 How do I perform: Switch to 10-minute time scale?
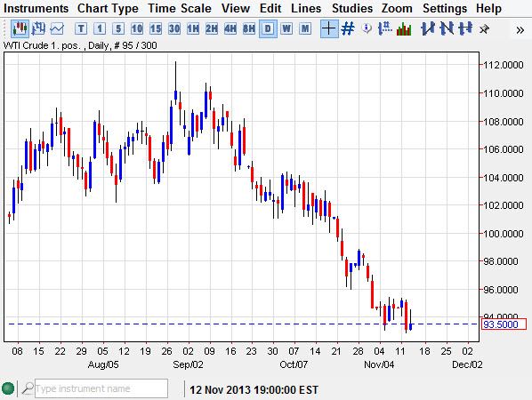137,28
